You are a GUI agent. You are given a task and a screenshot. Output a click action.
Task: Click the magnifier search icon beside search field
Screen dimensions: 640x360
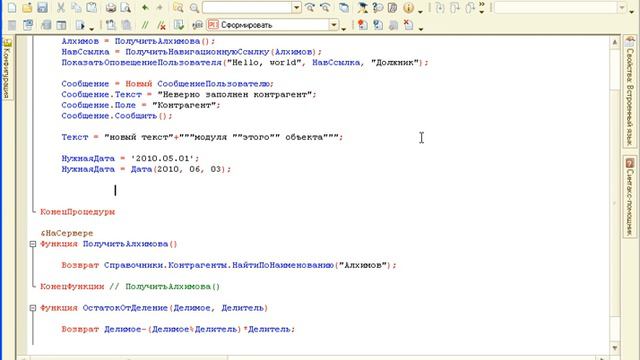click(194, 7)
